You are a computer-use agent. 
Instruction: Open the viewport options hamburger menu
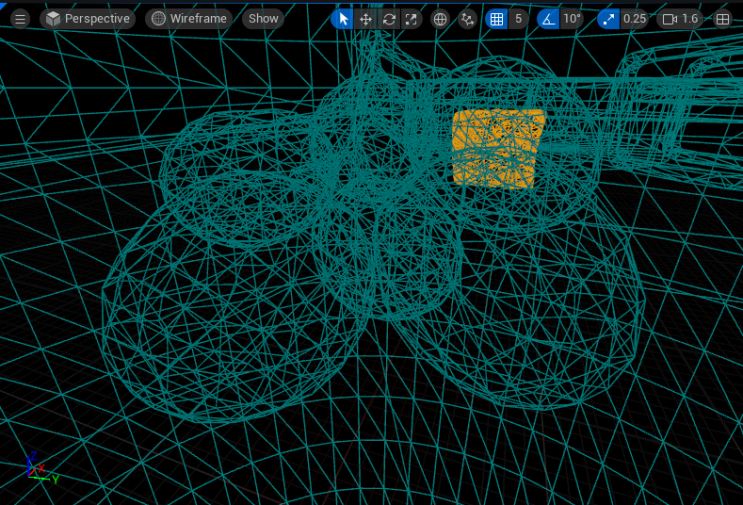pyautogui.click(x=20, y=18)
